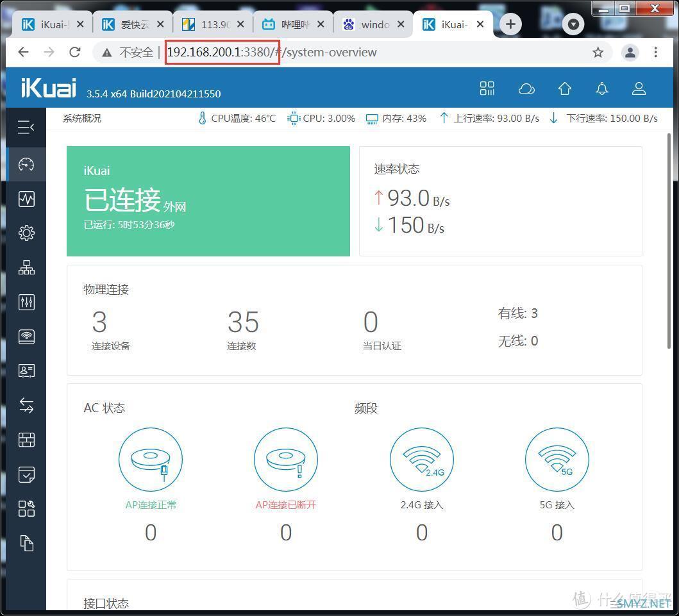679x616 pixels.
Task: Open the logs documents sidebar icon
Action: (x=26, y=544)
